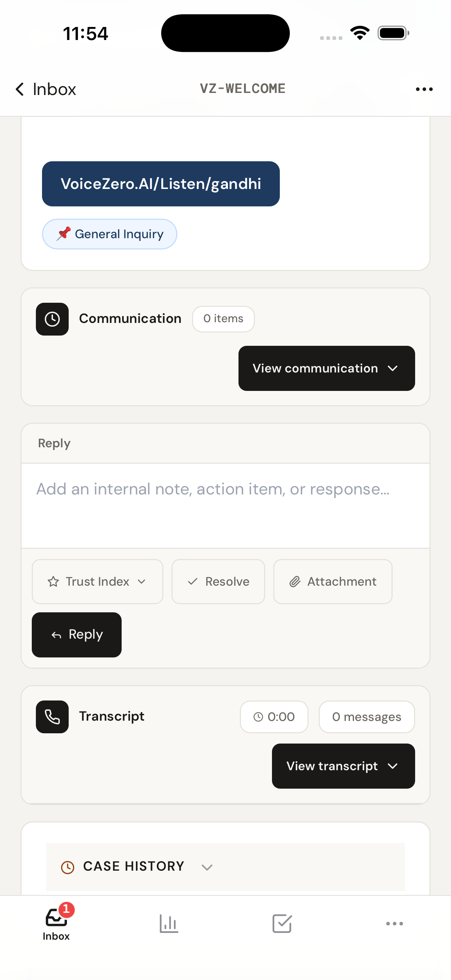This screenshot has height=980, width=451.
Task: Mark the case as Resolve
Action: point(218,581)
